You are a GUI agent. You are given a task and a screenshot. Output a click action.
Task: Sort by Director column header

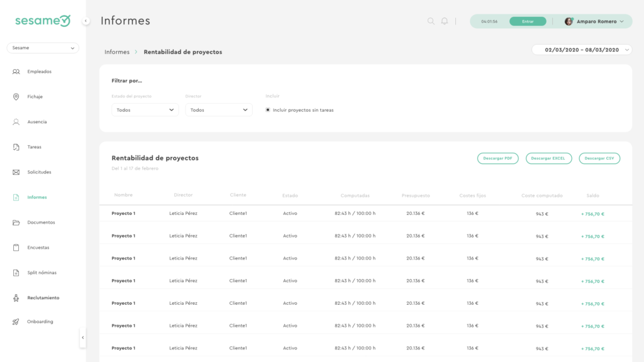pos(183,195)
